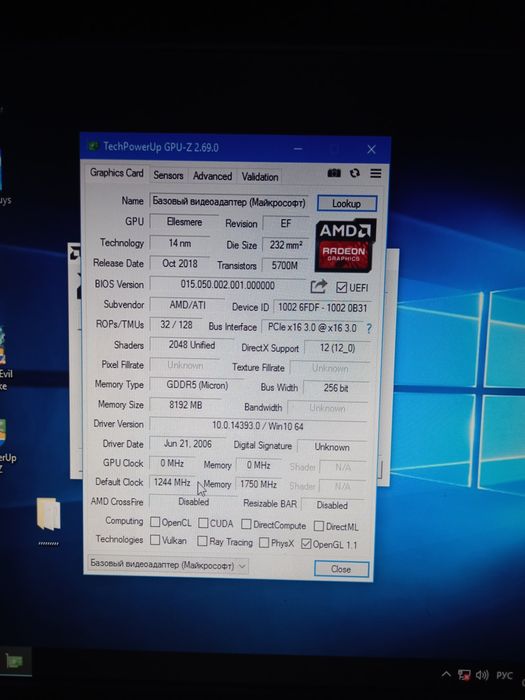Click BIOS Version 015.050.002.001.000000 field
Viewport: 525px width, 700px height.
pos(227,285)
